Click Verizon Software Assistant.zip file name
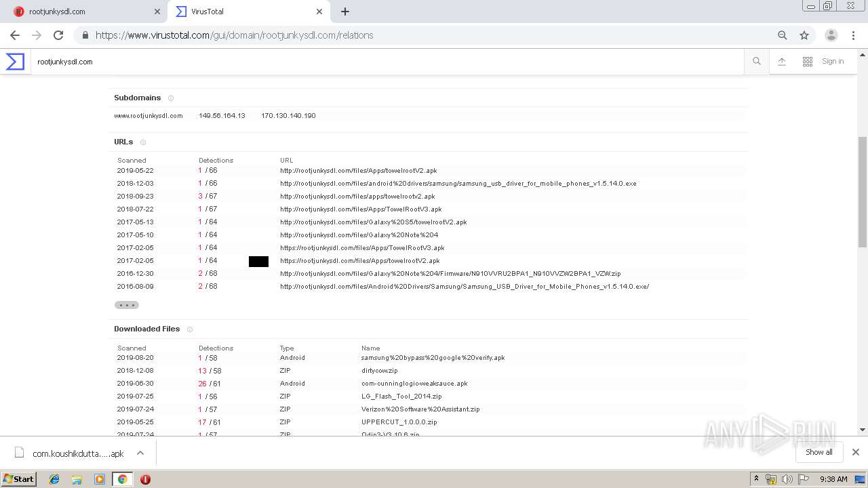 pos(420,409)
